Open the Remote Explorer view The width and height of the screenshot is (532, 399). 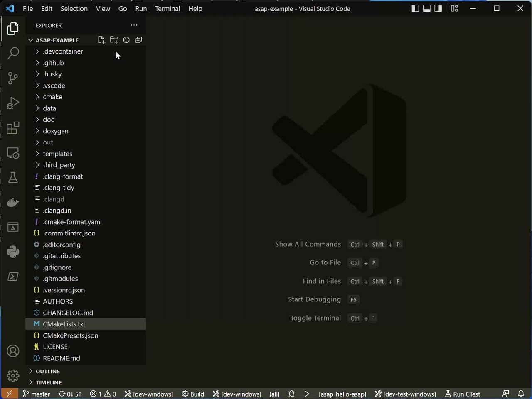(13, 153)
